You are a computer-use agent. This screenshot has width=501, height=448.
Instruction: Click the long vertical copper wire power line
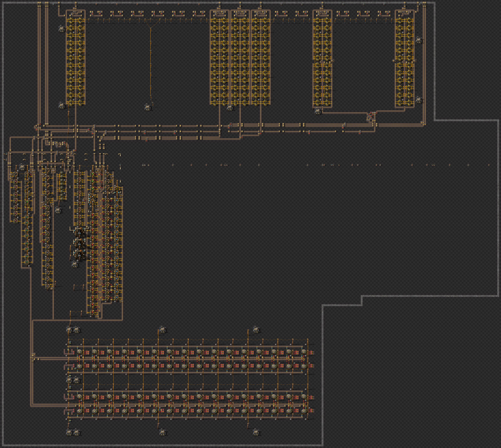click(151, 63)
